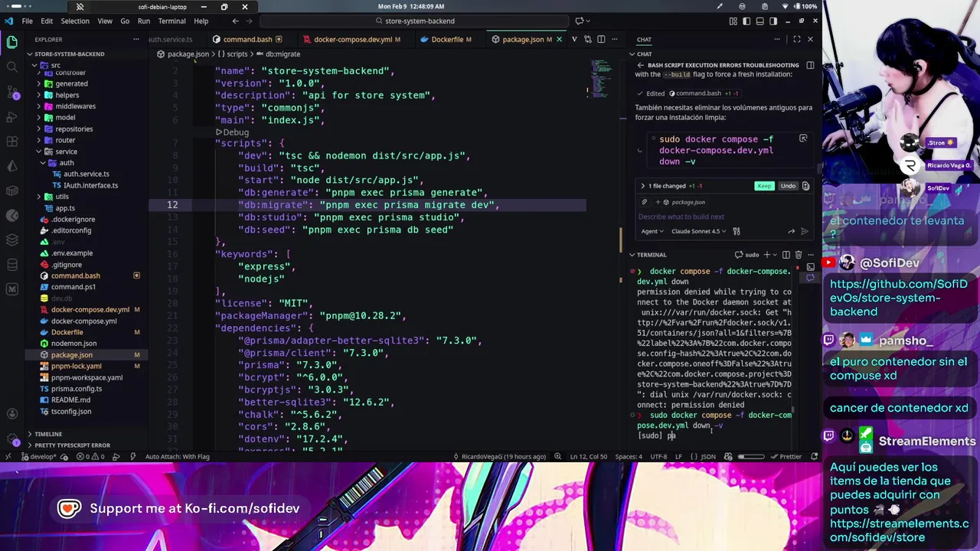The height and width of the screenshot is (551, 980).
Task: Go back from the chat conversation title
Action: (x=640, y=65)
